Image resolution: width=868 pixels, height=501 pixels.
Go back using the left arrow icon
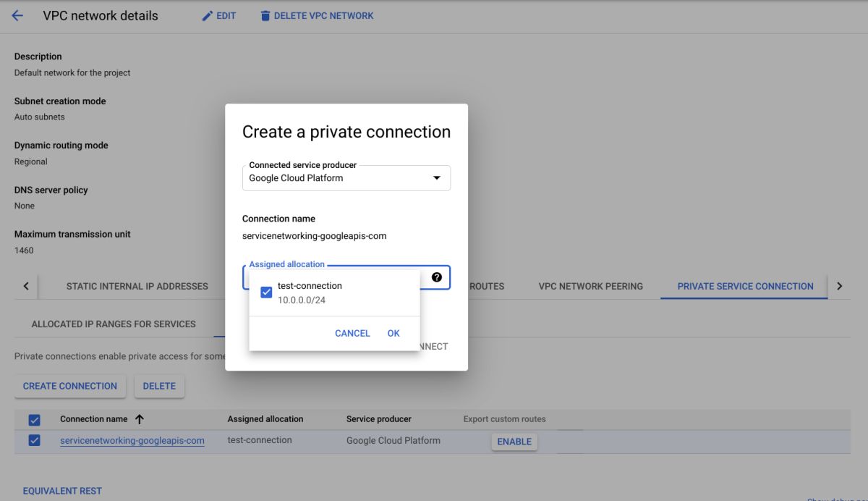[17, 15]
